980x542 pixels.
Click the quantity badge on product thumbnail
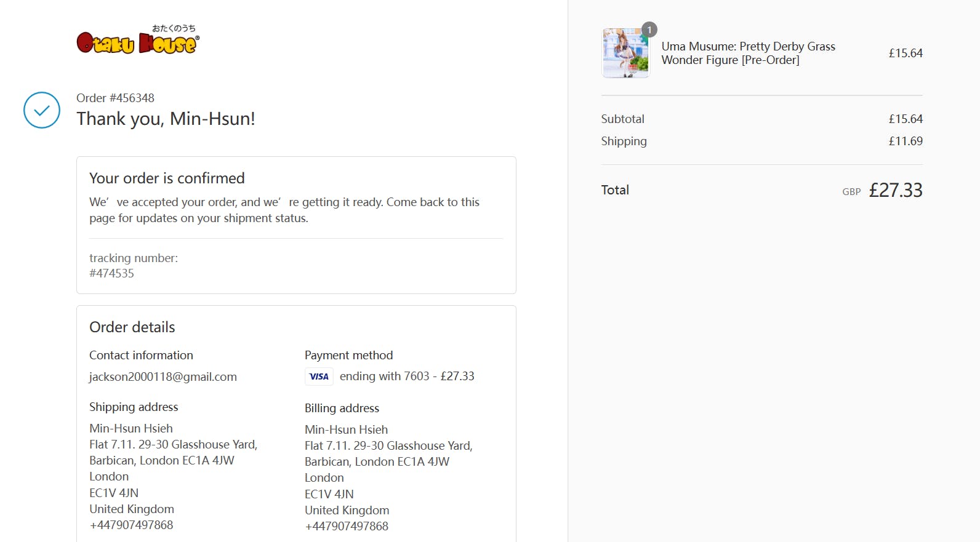tap(649, 30)
